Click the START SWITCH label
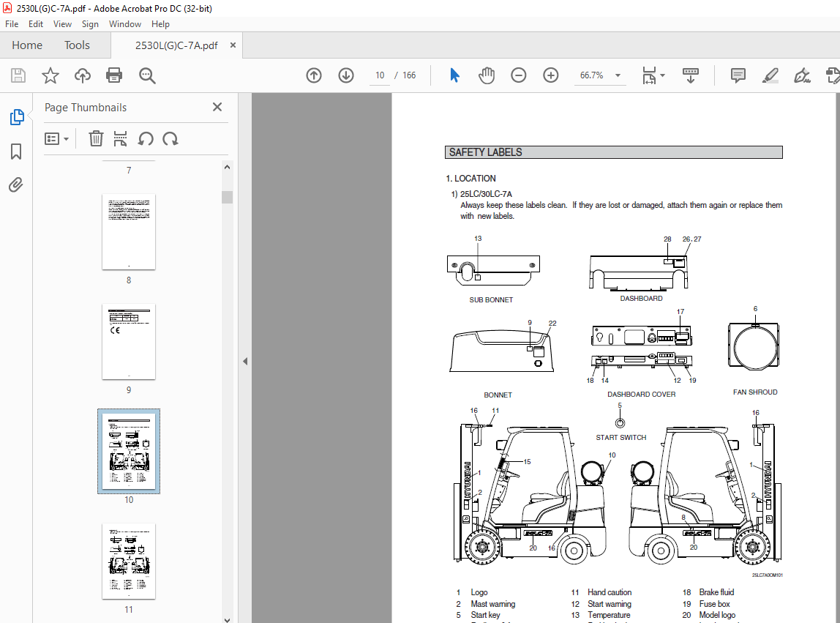Screen dimensions: 840x623 click(621, 438)
